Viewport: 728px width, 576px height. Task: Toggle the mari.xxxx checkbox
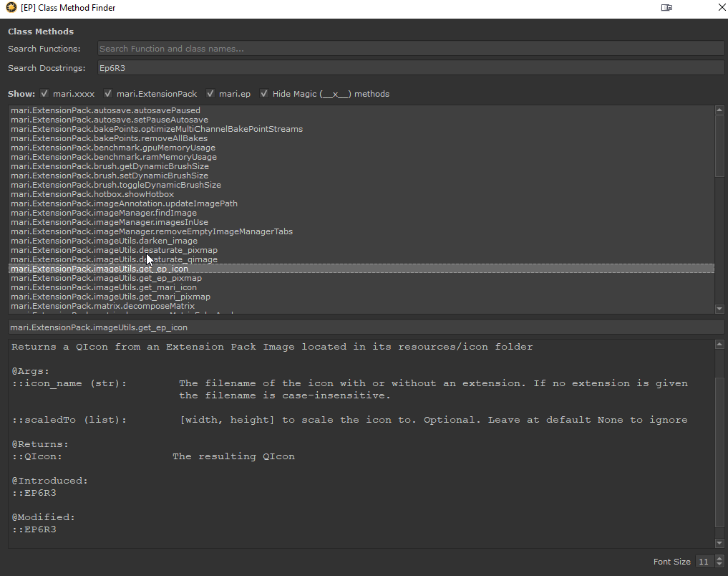(44, 94)
